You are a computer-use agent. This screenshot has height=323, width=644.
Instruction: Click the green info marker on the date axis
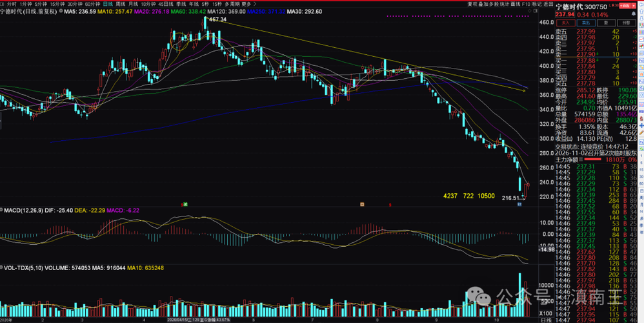[185, 204]
